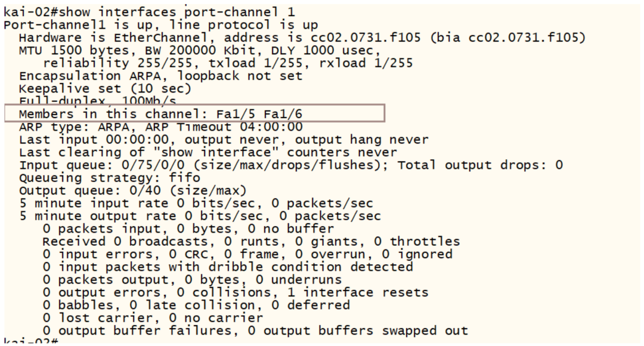Click the '5 minute input rate' line

point(196,203)
